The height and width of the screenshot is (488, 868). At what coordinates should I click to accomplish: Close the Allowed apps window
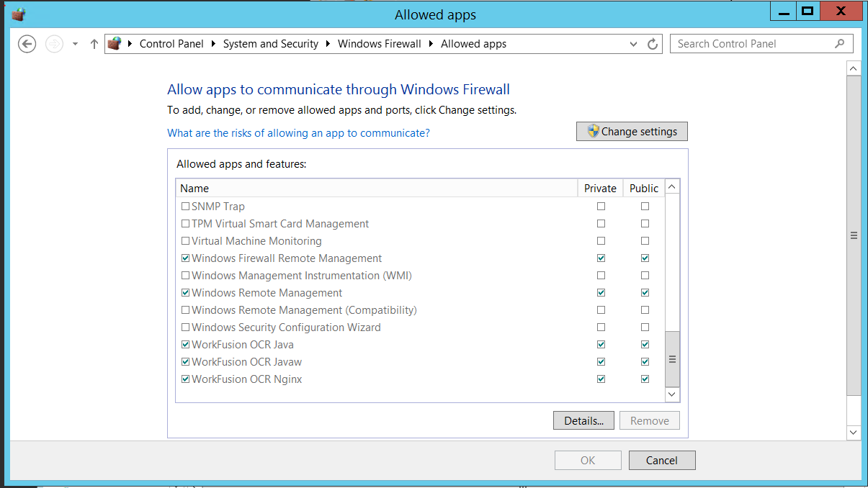(841, 10)
